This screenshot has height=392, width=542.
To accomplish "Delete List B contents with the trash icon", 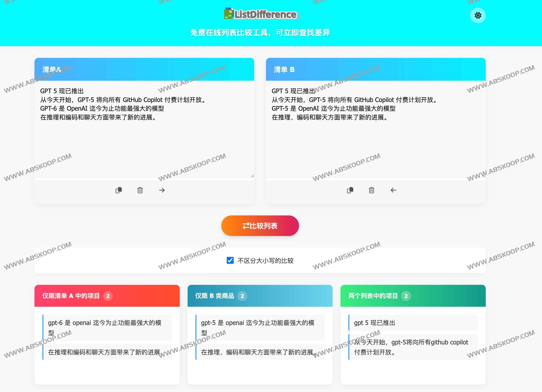I will [x=371, y=190].
